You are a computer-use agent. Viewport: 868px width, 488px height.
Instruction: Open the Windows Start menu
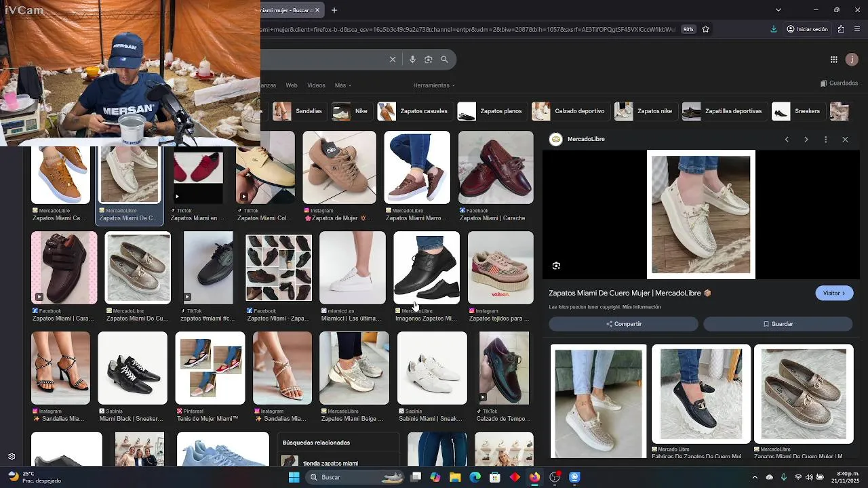pos(294,477)
